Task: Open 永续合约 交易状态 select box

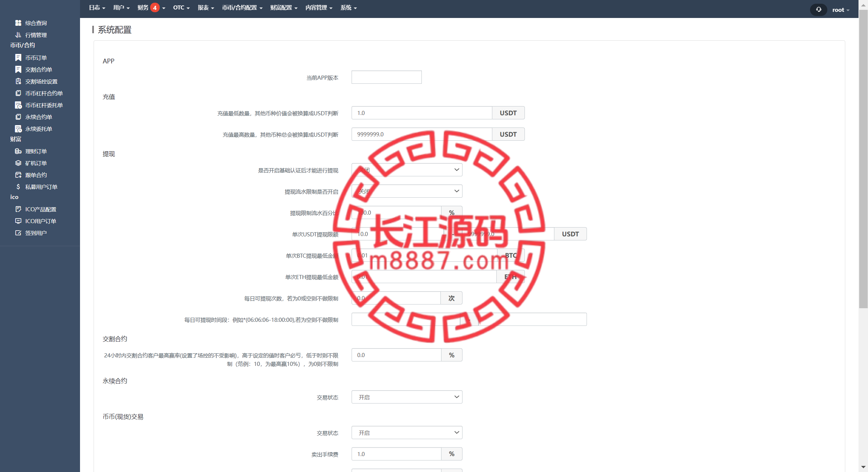Action: [407, 397]
